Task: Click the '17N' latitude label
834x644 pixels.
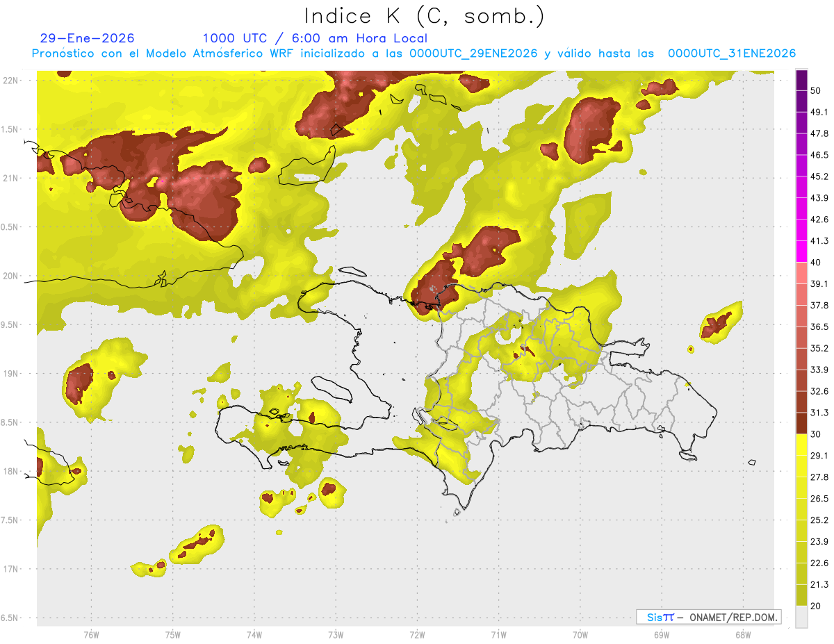Action: [x=10, y=569]
